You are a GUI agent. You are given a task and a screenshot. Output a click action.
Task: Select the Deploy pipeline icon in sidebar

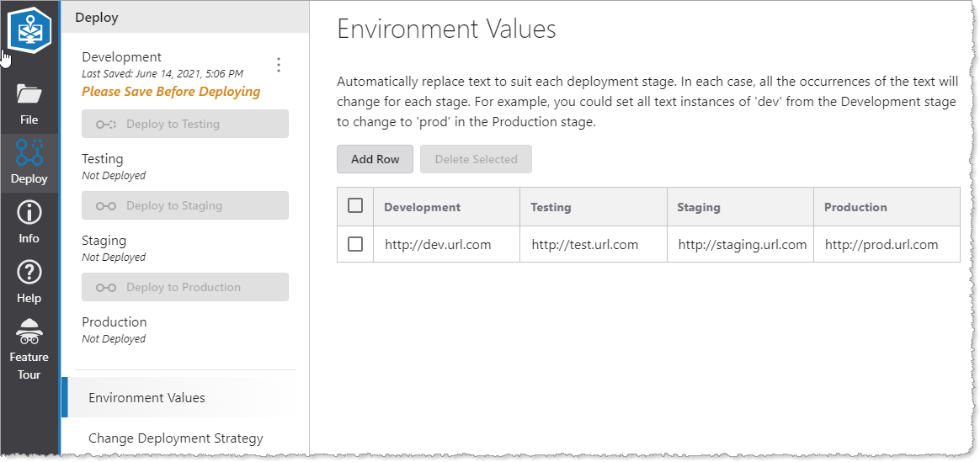click(x=29, y=152)
